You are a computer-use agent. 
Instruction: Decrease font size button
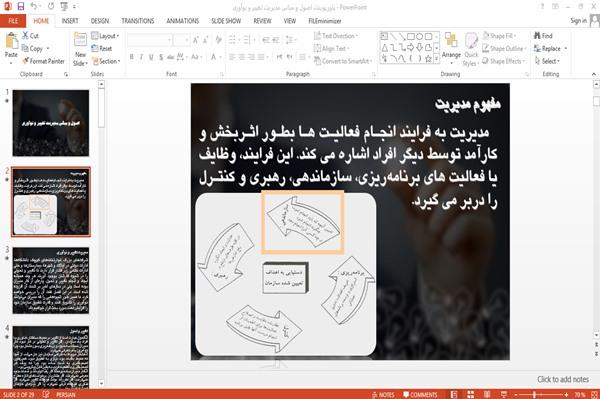click(205, 40)
